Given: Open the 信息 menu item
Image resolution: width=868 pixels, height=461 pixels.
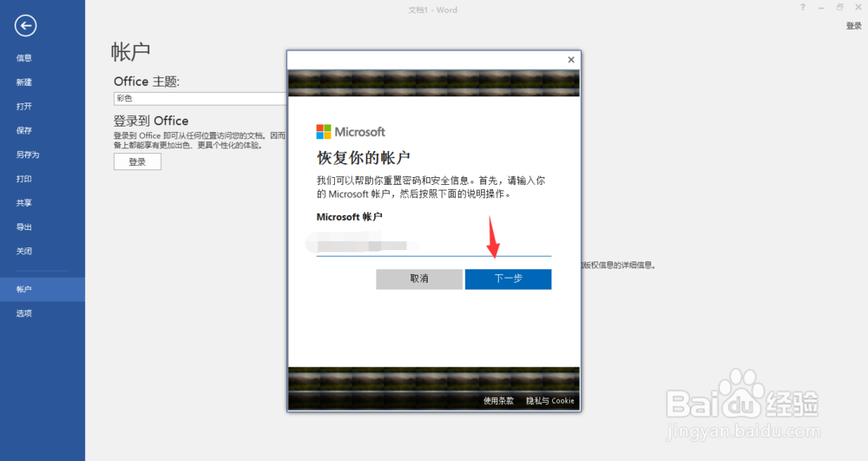Looking at the screenshot, I should point(23,57).
